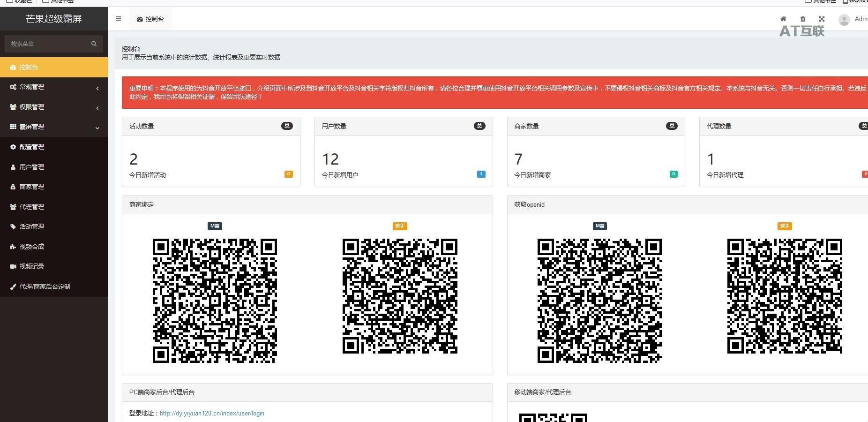The height and width of the screenshot is (422, 868).
Task: Open 视频合成 in the sidebar
Action: point(54,247)
